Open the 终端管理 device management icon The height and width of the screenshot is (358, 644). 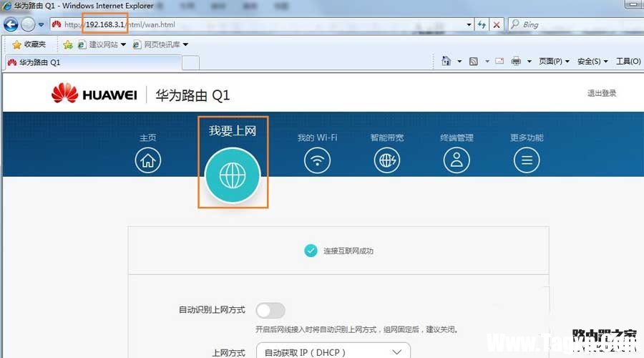pyautogui.click(x=457, y=160)
